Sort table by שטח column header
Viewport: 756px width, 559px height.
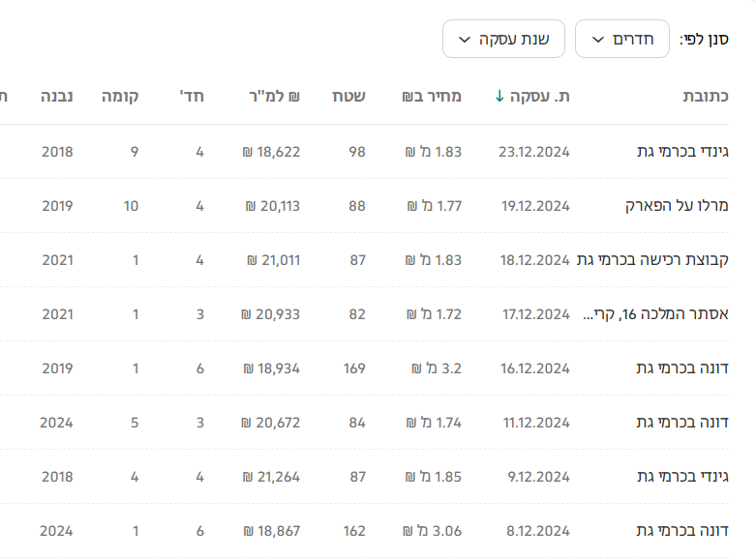349,97
